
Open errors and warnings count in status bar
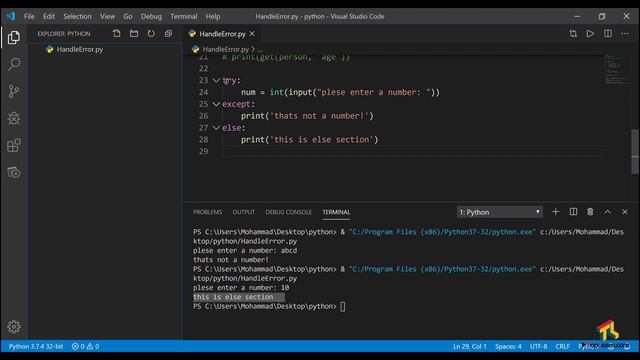(x=85, y=346)
